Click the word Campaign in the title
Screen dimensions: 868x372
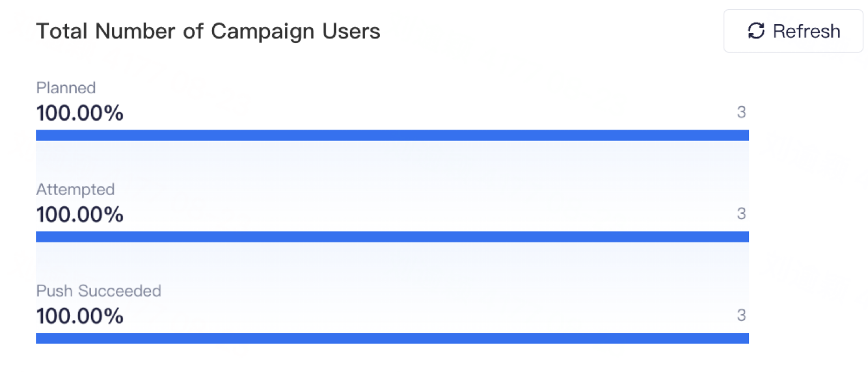(x=263, y=32)
